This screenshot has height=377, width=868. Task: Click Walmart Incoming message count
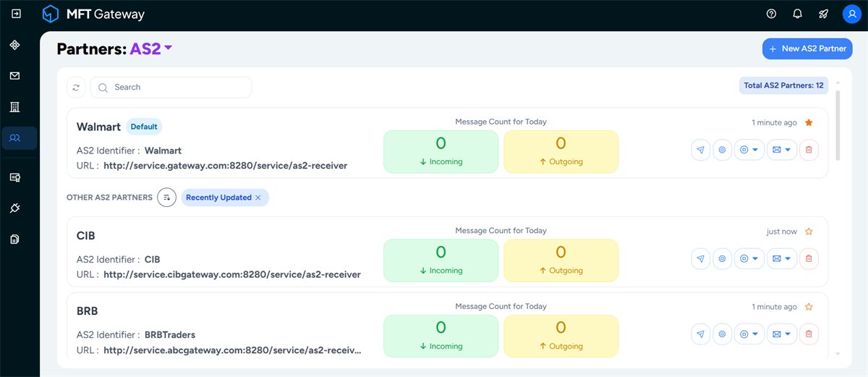[441, 152]
